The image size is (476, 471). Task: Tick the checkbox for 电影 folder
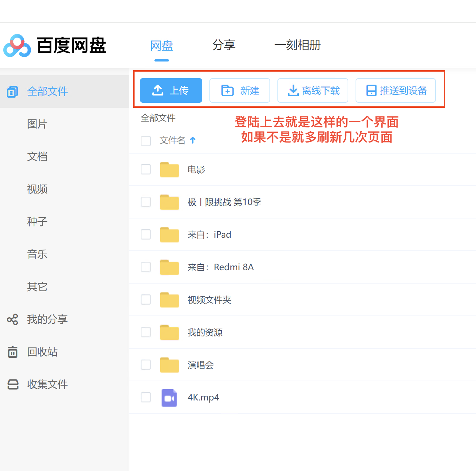[146, 169]
